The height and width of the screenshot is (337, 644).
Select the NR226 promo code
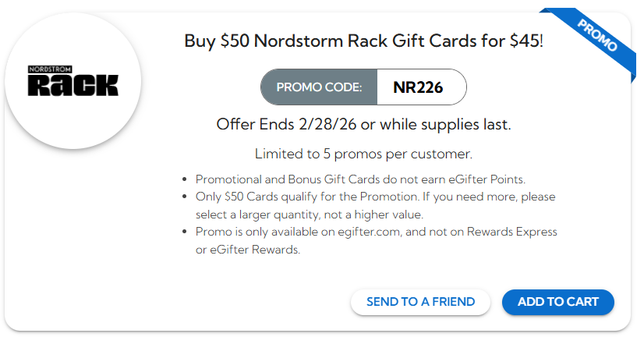pyautogui.click(x=419, y=87)
